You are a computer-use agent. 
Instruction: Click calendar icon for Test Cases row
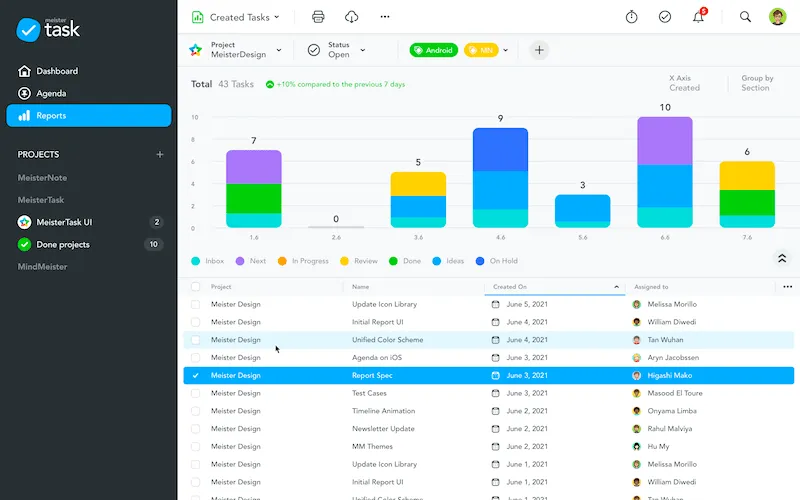pyautogui.click(x=495, y=393)
